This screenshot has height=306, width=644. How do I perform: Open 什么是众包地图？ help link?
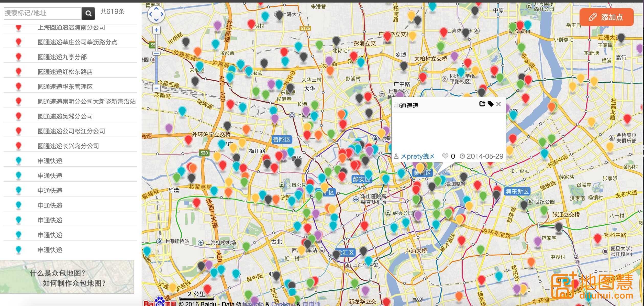58,273
